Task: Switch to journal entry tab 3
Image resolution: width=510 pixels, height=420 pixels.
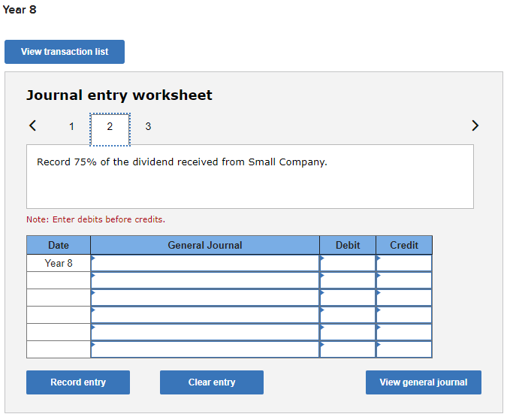Action: (x=148, y=126)
